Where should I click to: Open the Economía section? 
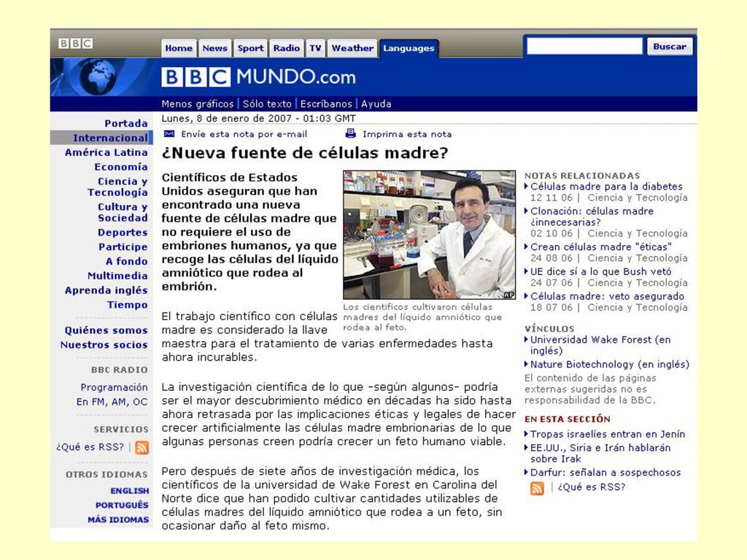tap(121, 167)
